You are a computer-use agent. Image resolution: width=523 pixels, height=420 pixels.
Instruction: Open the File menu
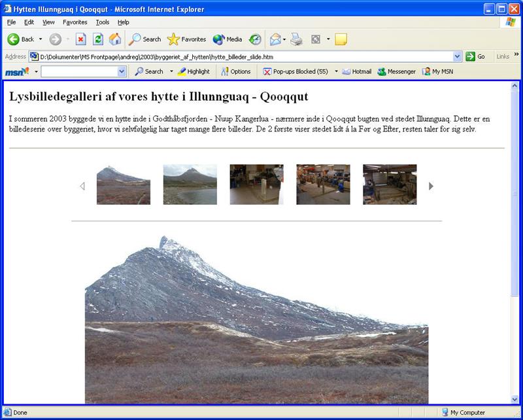[11, 22]
